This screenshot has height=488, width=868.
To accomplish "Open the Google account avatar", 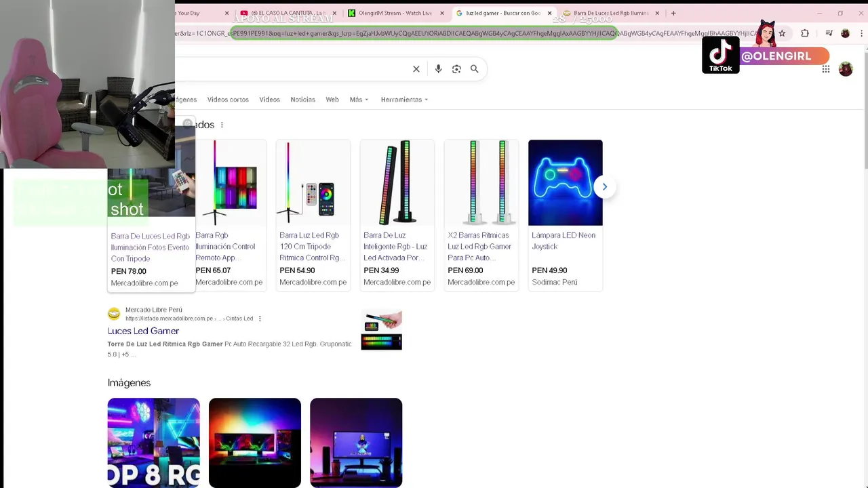I will 846,69.
